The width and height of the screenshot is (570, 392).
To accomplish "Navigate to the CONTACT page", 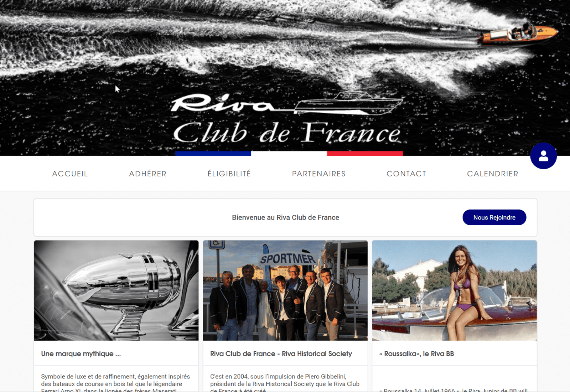I will [x=406, y=174].
